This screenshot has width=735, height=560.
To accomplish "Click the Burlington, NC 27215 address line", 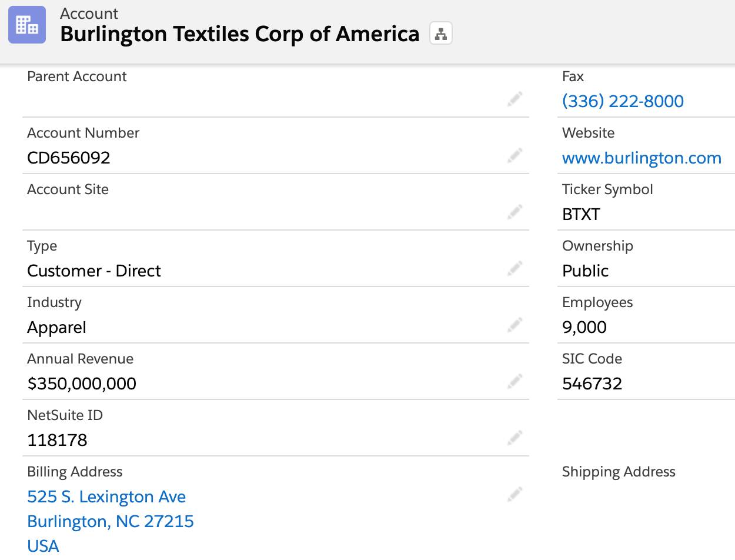I will coord(111,522).
